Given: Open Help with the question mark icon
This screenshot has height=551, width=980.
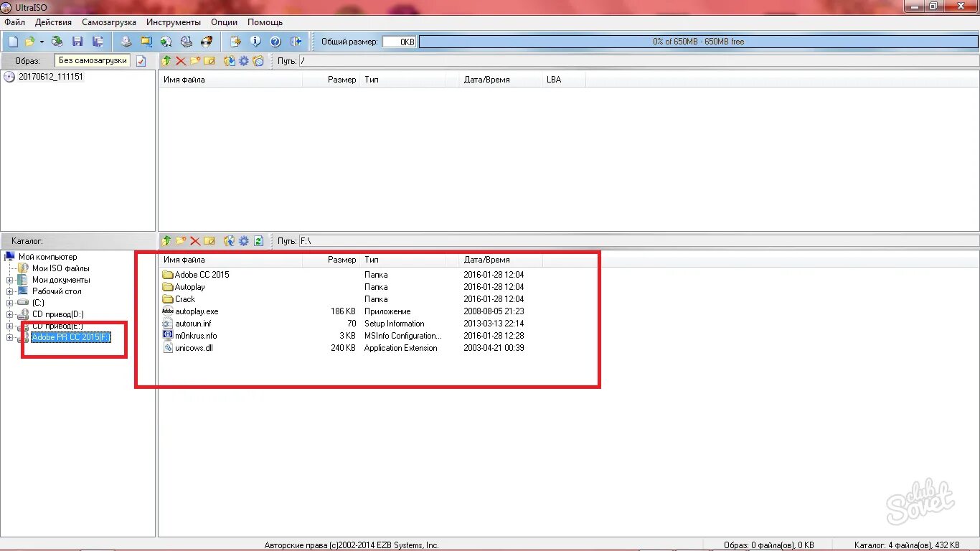Looking at the screenshot, I should click(x=275, y=42).
